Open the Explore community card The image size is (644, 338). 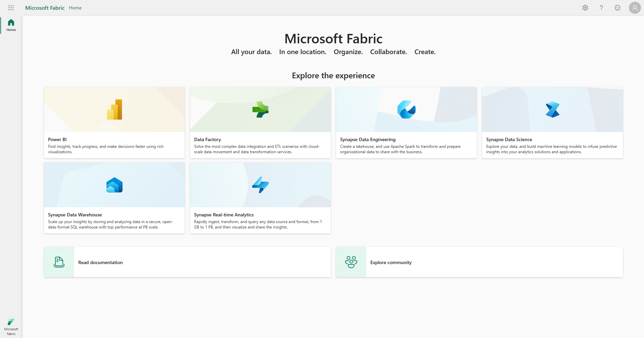[479, 262]
